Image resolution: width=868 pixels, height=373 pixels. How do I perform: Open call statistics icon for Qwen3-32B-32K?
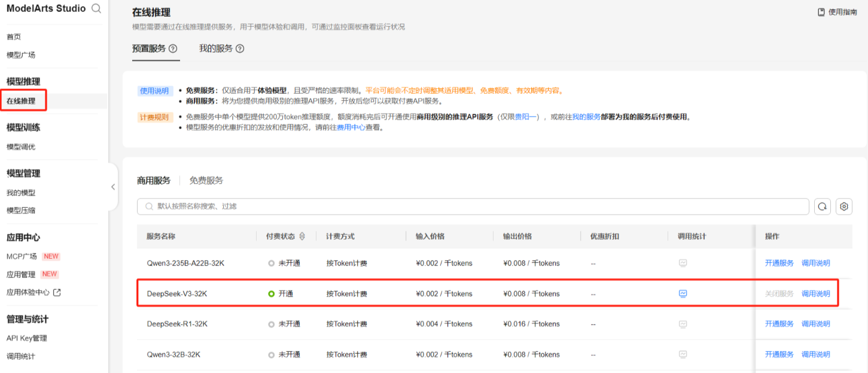pyautogui.click(x=683, y=354)
